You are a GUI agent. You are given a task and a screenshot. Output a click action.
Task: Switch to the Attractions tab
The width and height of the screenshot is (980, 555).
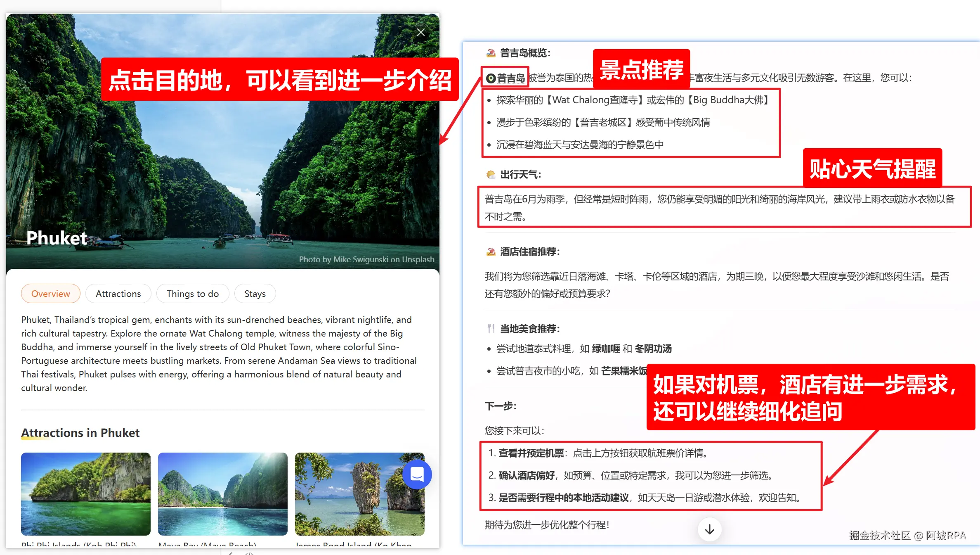(x=118, y=294)
